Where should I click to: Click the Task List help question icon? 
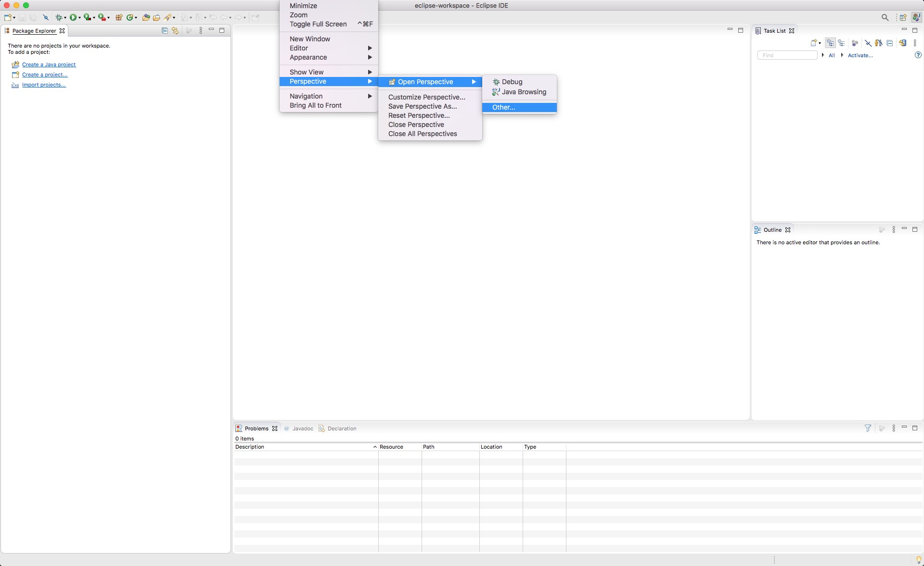point(918,55)
